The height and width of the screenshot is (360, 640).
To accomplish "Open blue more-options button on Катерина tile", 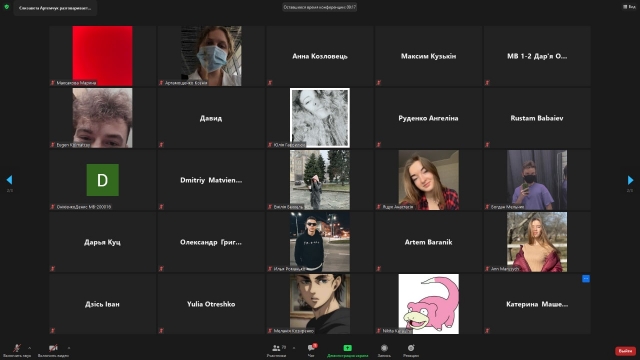I will click(x=586, y=279).
